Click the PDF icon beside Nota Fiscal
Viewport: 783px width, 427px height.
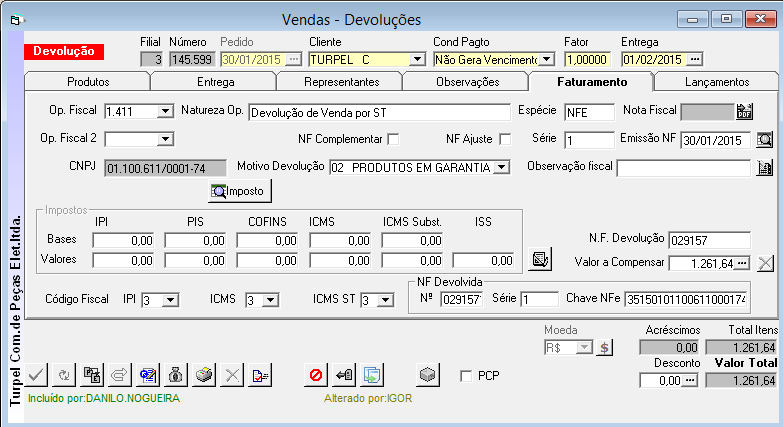coord(743,112)
